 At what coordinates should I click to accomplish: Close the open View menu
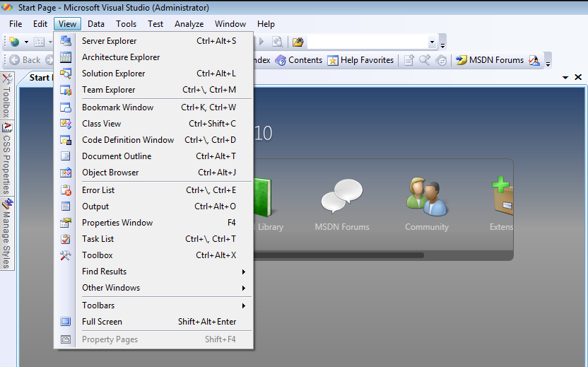(x=68, y=24)
